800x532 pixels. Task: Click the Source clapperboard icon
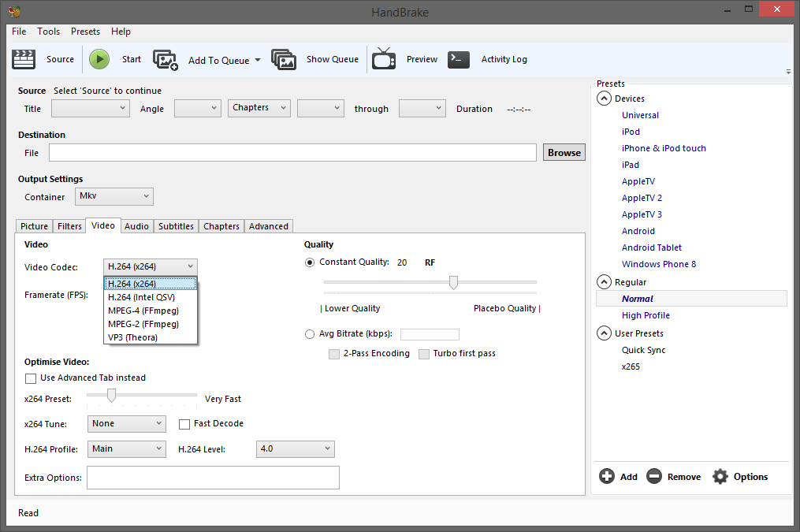[x=24, y=59]
